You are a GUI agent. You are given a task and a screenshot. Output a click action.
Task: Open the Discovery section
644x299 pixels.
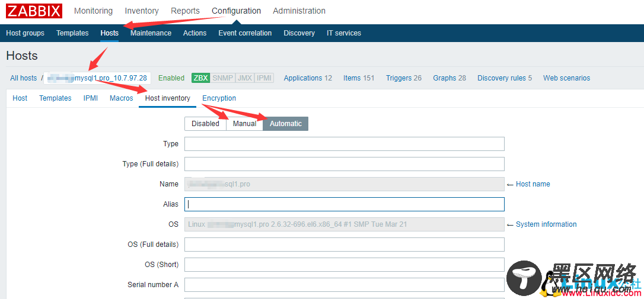coord(299,33)
